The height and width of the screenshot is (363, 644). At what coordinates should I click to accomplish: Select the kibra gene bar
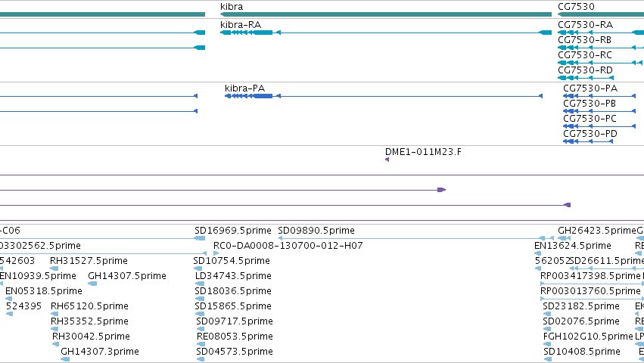pos(386,14)
